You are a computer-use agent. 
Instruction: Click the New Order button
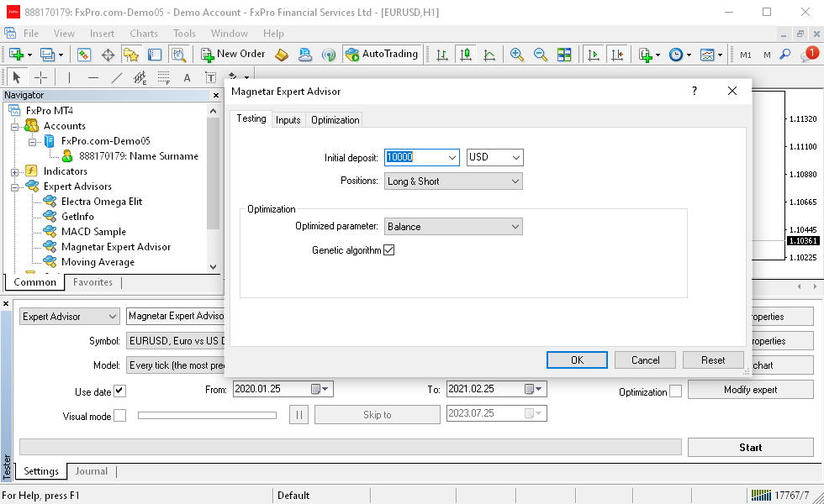234,54
